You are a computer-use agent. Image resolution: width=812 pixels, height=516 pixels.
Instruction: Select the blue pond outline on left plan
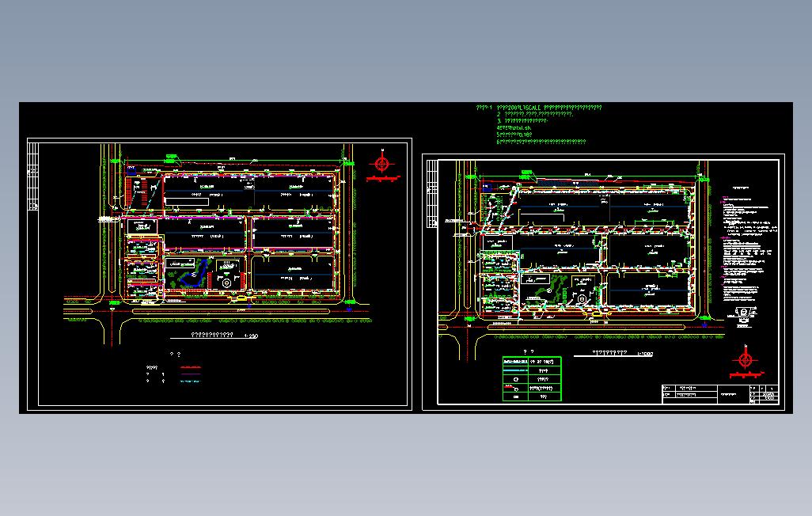click(x=193, y=274)
